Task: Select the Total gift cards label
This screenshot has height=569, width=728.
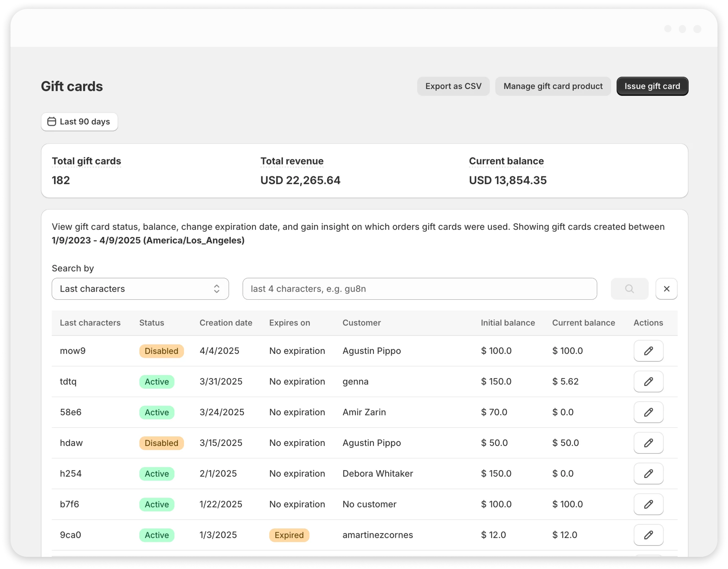Action: tap(86, 161)
